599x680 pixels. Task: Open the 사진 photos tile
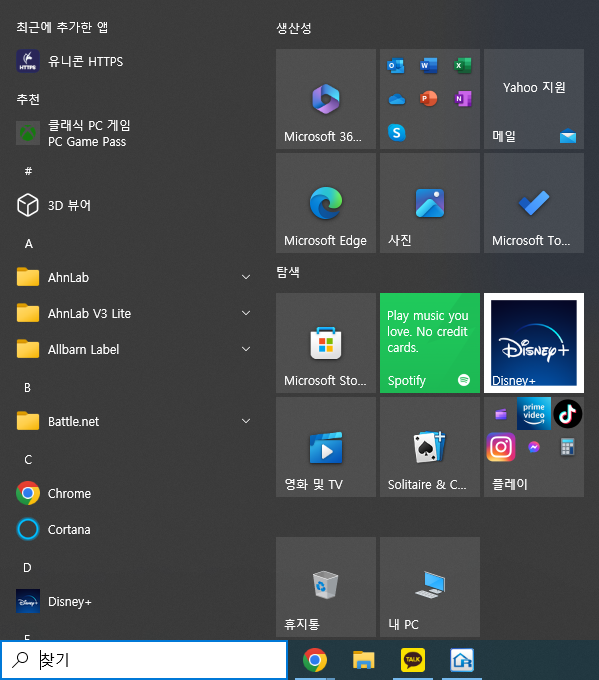pyautogui.click(x=430, y=203)
